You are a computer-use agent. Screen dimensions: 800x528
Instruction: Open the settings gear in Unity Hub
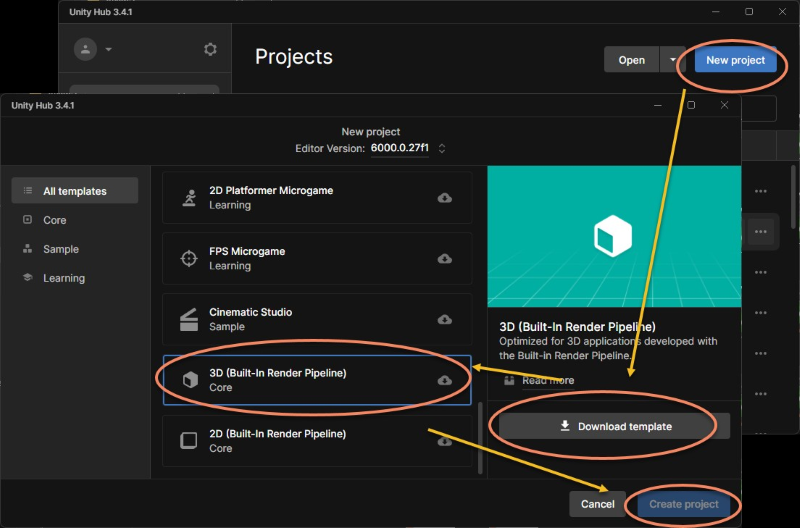pyautogui.click(x=210, y=49)
